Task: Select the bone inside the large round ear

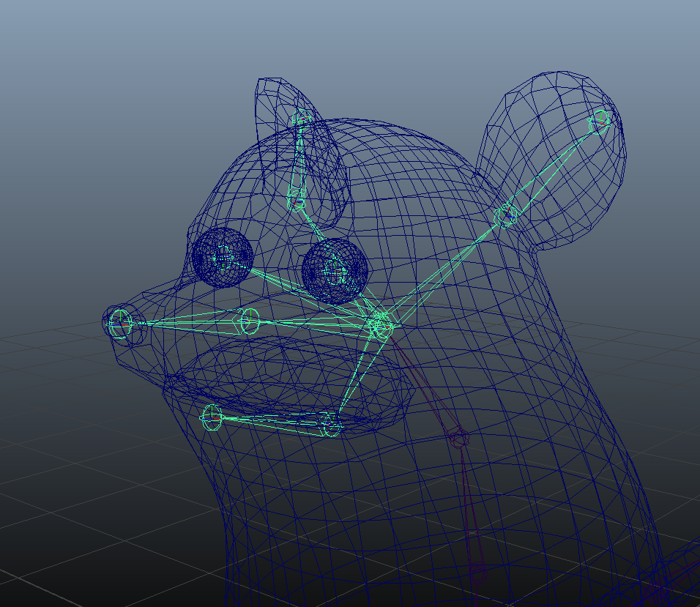Action: click(x=553, y=168)
